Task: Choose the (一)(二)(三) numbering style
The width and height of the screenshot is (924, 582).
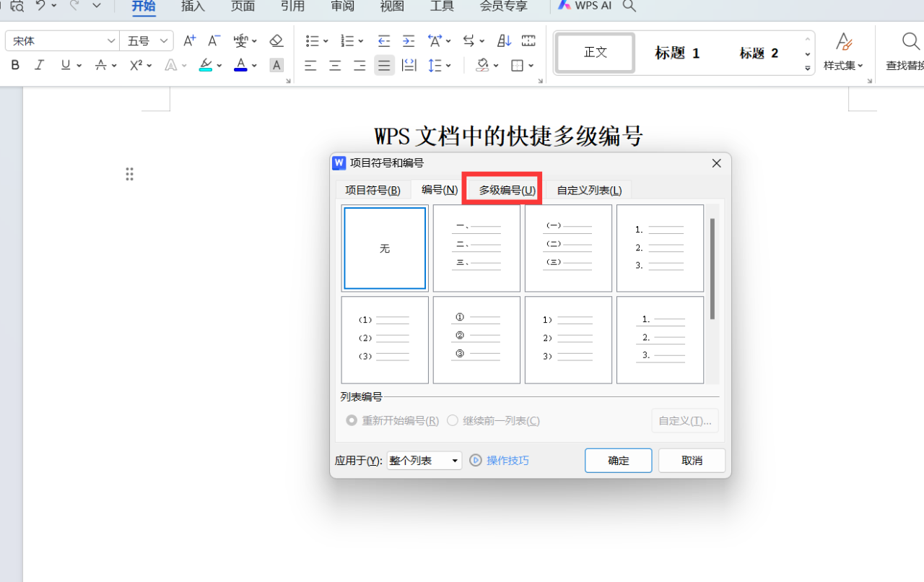Action: click(568, 248)
